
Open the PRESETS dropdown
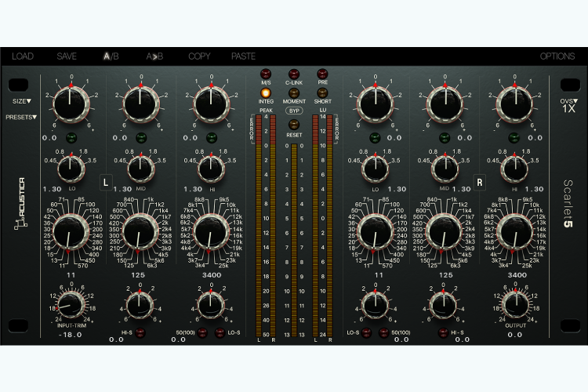point(21,117)
